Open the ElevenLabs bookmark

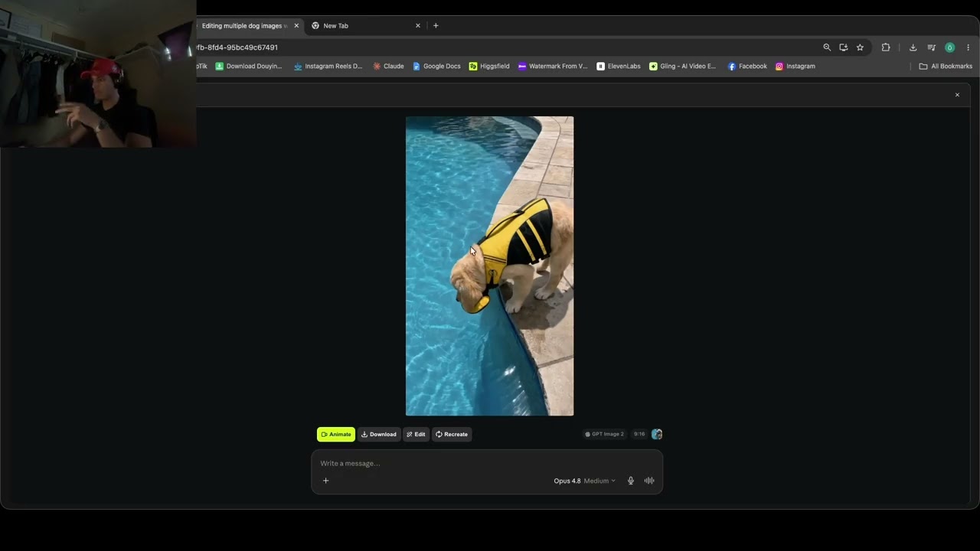[x=619, y=67]
